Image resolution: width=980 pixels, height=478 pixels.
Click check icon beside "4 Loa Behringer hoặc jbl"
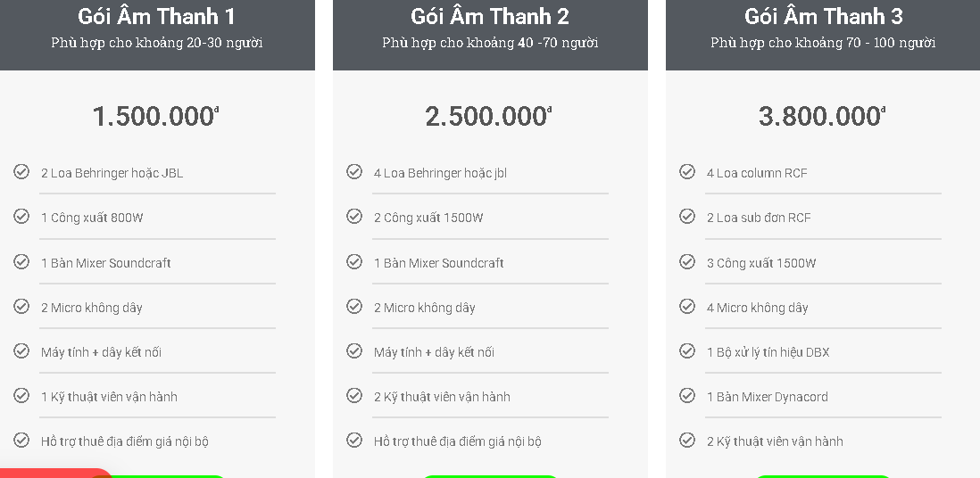point(354,171)
